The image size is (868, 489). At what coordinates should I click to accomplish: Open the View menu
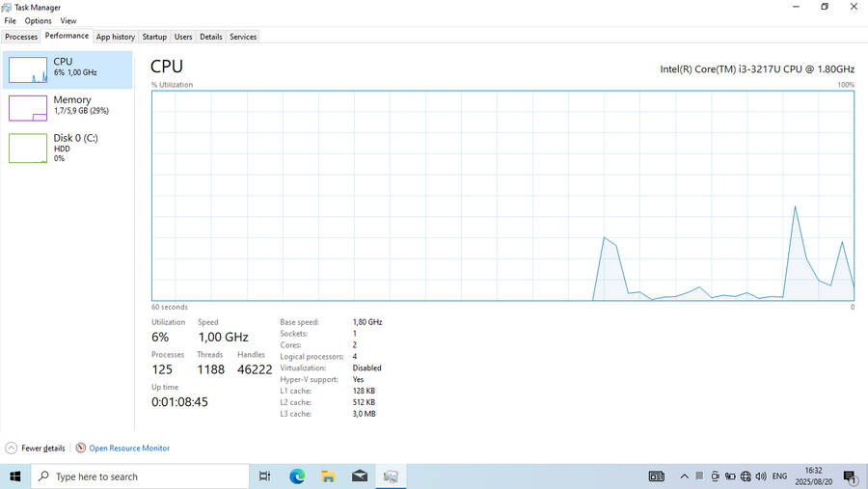pos(68,20)
